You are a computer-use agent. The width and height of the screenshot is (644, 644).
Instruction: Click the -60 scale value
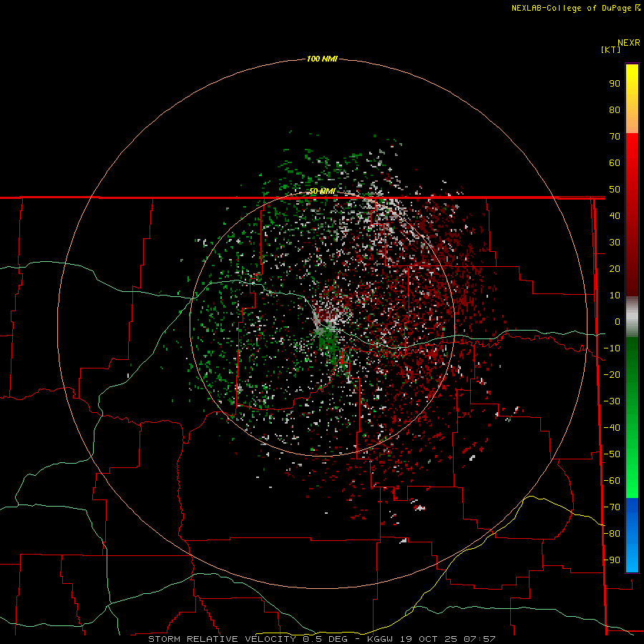pyautogui.click(x=612, y=481)
